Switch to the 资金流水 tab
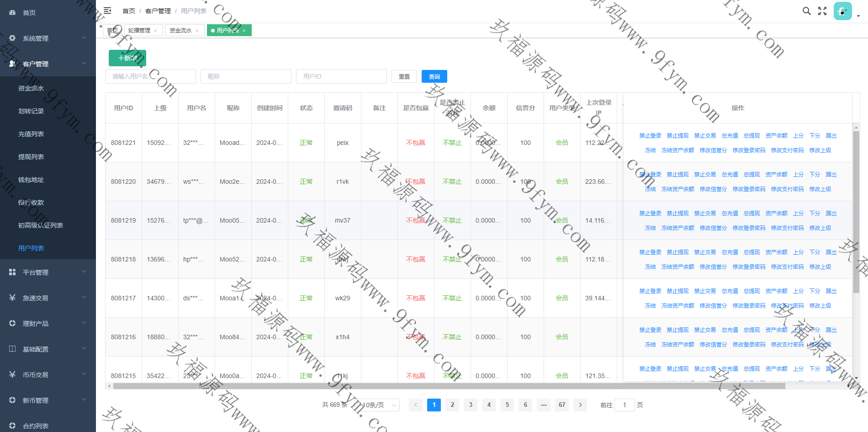This screenshot has height=432, width=868. pos(180,31)
